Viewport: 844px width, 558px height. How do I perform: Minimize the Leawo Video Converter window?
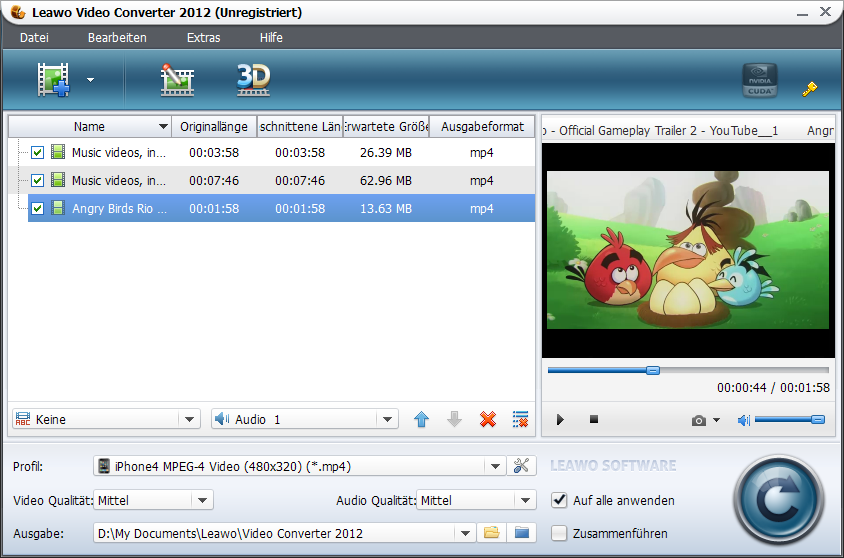click(x=803, y=13)
